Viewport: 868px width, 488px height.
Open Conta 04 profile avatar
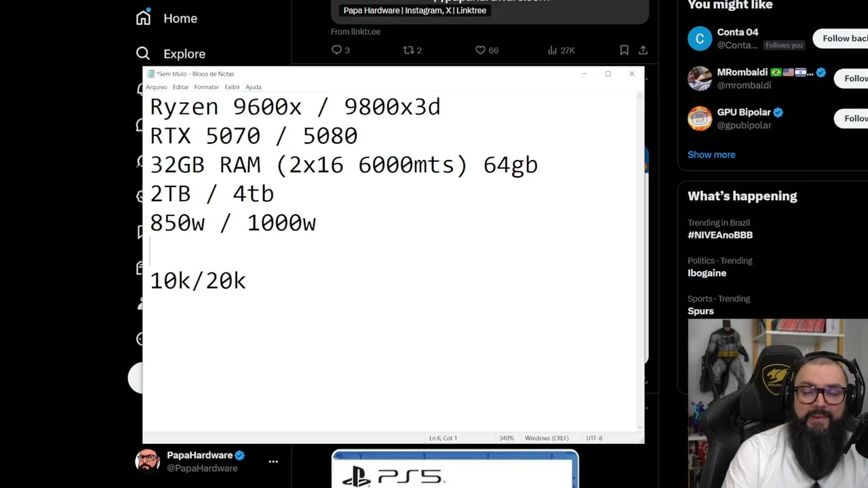point(700,39)
